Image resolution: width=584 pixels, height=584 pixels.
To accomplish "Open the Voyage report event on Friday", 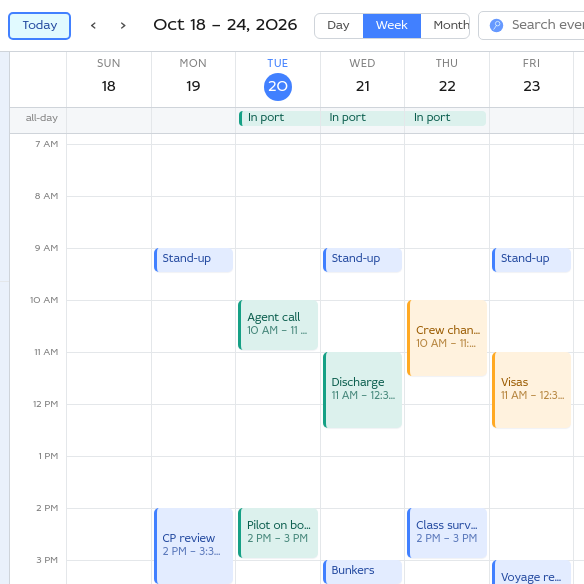I will [532, 572].
